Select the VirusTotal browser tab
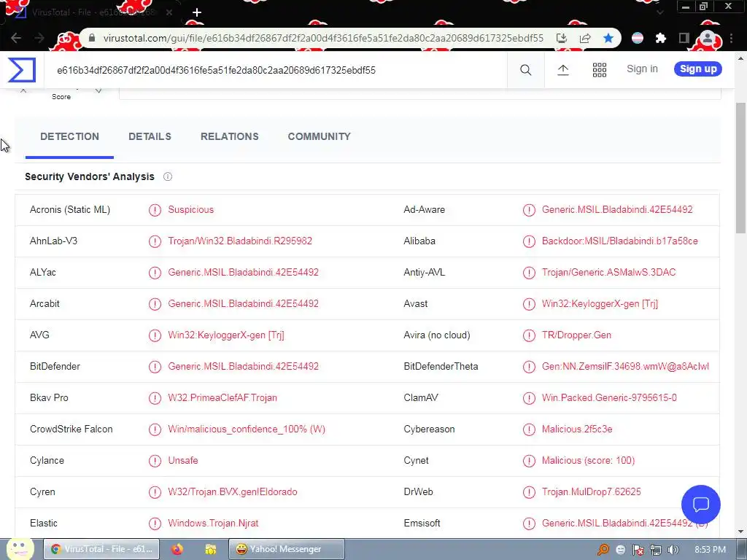This screenshot has height=560, width=747. click(x=93, y=12)
